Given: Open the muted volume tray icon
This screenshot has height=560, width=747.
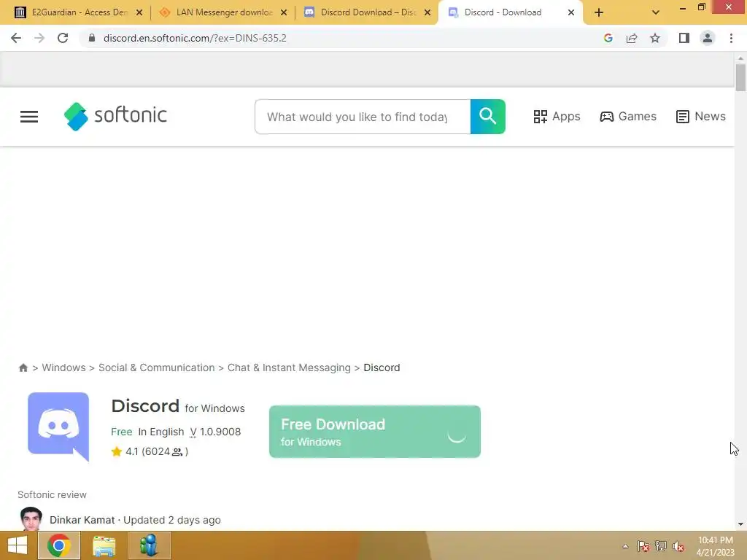Looking at the screenshot, I should 678,546.
